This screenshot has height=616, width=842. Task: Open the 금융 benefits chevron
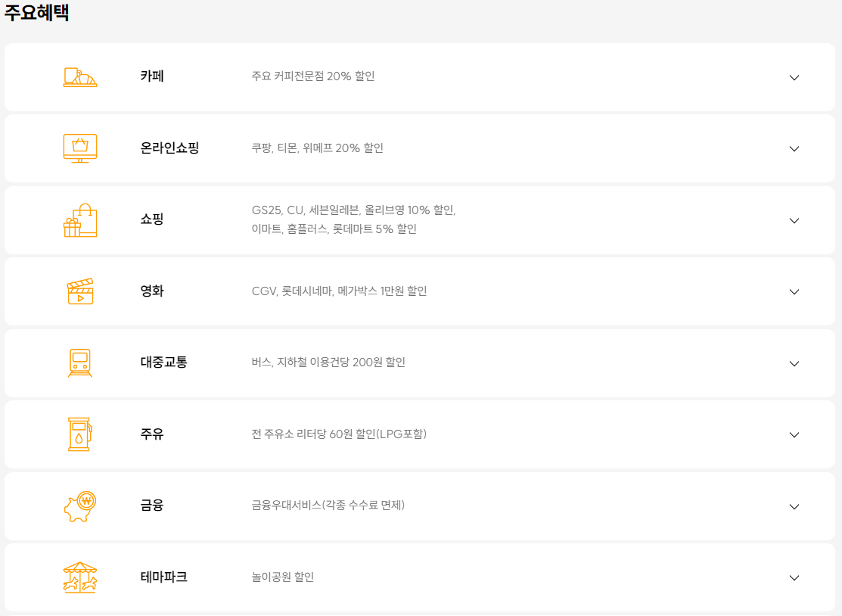click(794, 506)
